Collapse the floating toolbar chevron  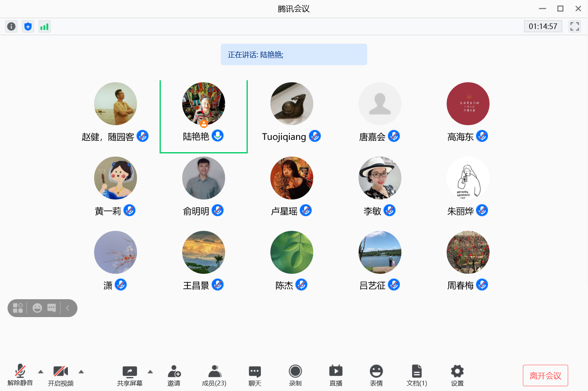[67, 308]
